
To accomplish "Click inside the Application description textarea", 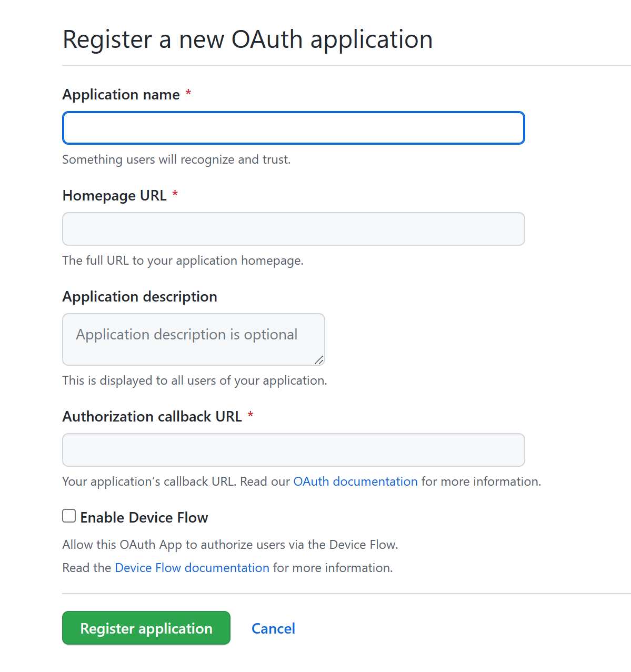I will (193, 339).
